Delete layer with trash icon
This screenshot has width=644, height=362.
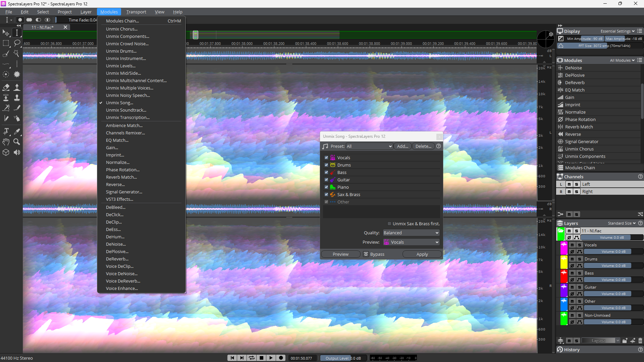pyautogui.click(x=640, y=341)
